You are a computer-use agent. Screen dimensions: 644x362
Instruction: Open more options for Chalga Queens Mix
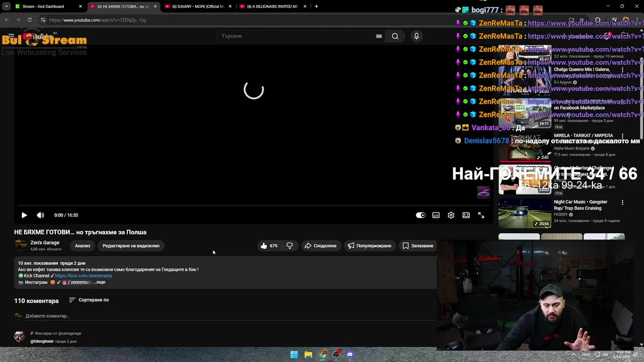622,70
